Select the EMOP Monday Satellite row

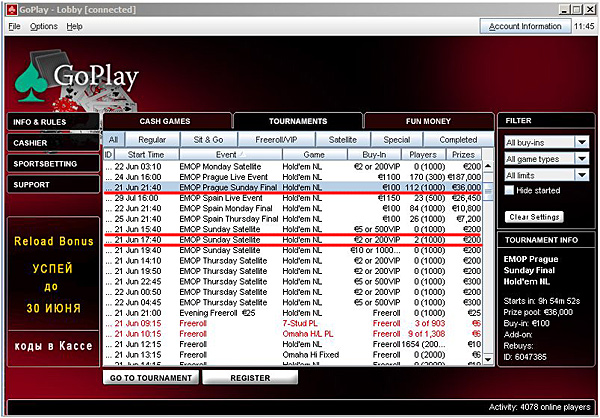tap(293, 167)
